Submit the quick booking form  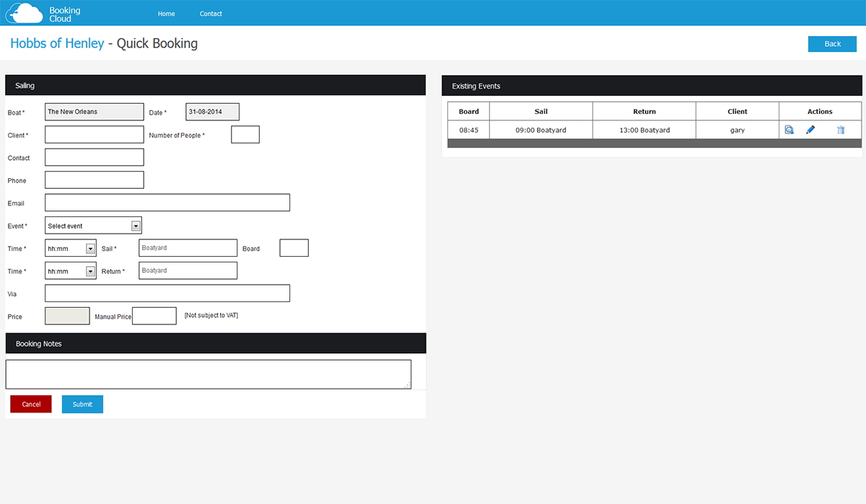[x=82, y=404]
